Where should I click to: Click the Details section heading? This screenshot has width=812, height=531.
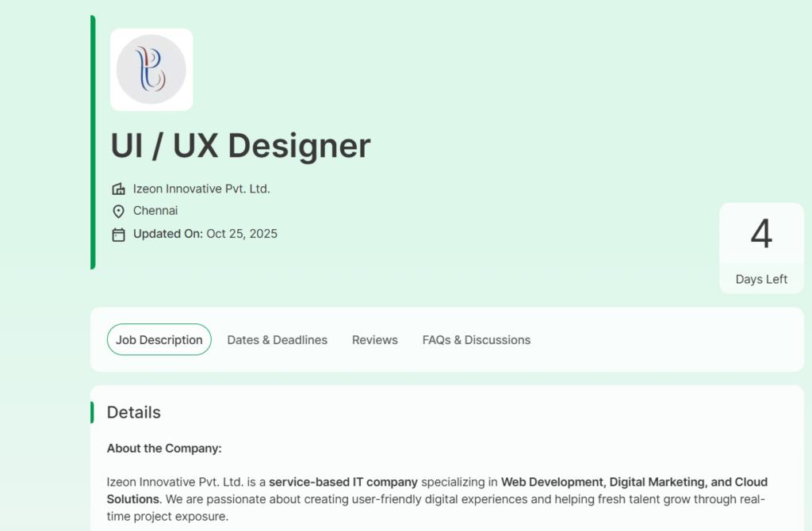pyautogui.click(x=134, y=412)
